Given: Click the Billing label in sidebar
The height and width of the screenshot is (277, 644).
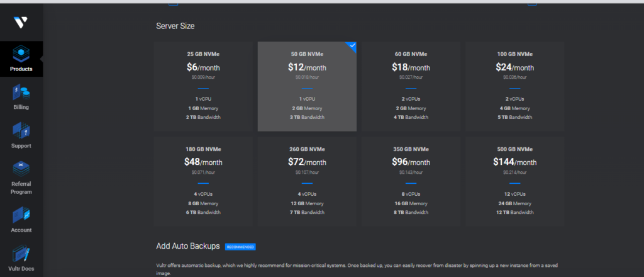Looking at the screenshot, I should (21, 108).
